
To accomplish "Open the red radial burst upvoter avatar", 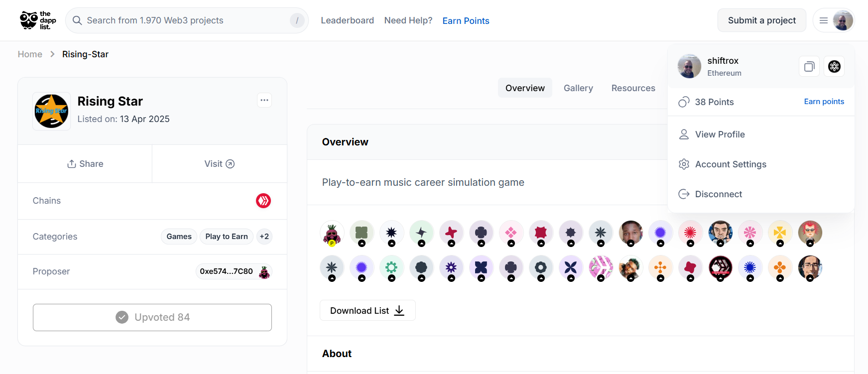I will point(690,233).
